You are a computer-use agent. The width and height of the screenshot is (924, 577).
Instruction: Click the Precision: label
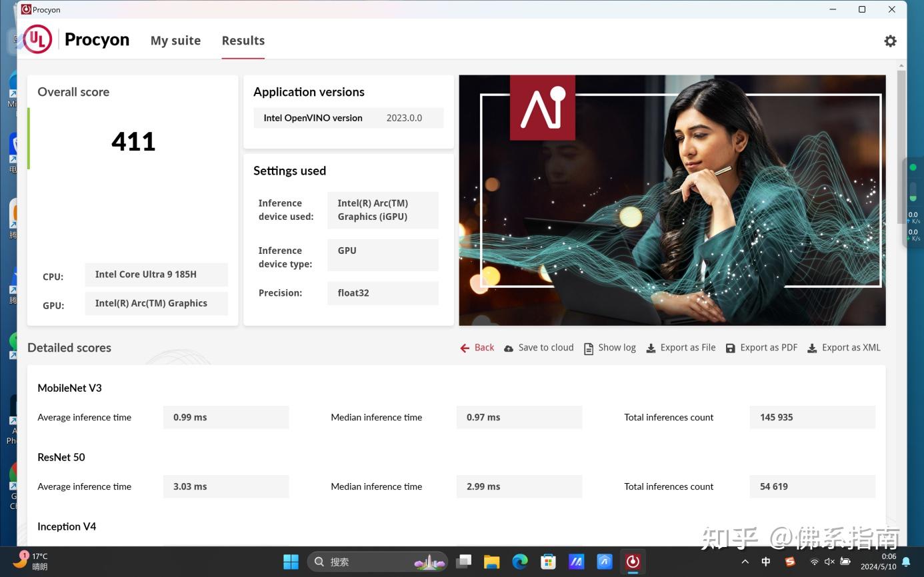tap(280, 292)
